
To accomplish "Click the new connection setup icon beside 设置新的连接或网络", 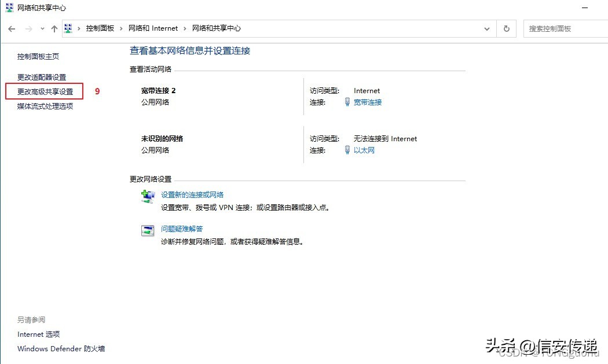I will point(148,196).
